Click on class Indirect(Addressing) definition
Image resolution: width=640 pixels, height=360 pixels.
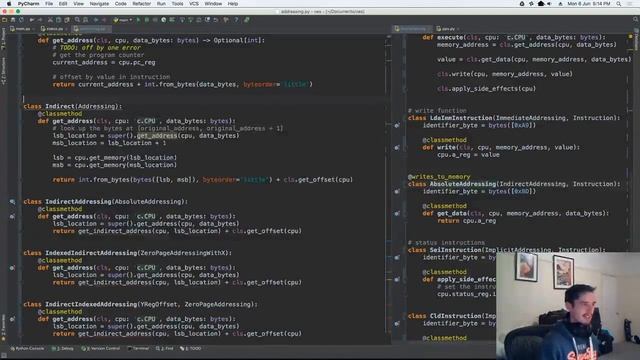pos(73,106)
